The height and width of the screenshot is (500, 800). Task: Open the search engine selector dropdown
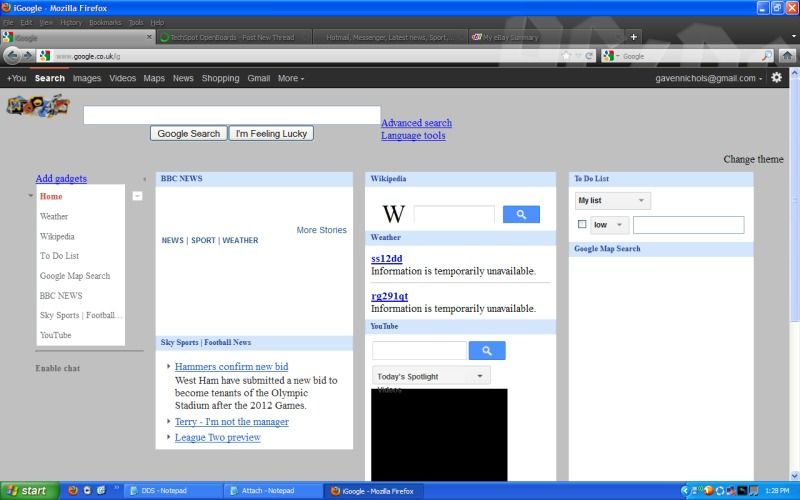[610, 56]
